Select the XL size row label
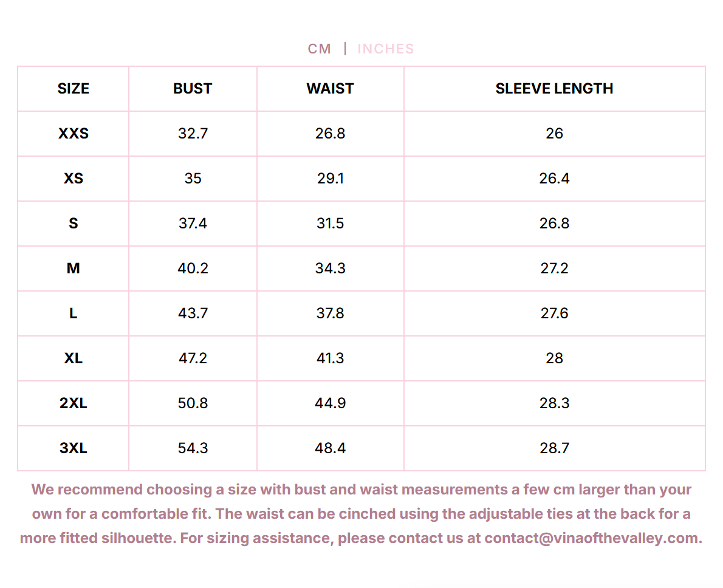Screen dimensions: 723x588 point(74,358)
